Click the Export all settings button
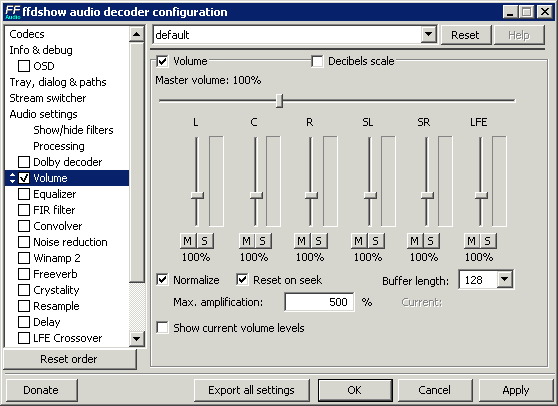Image resolution: width=558 pixels, height=406 pixels. tap(251, 390)
